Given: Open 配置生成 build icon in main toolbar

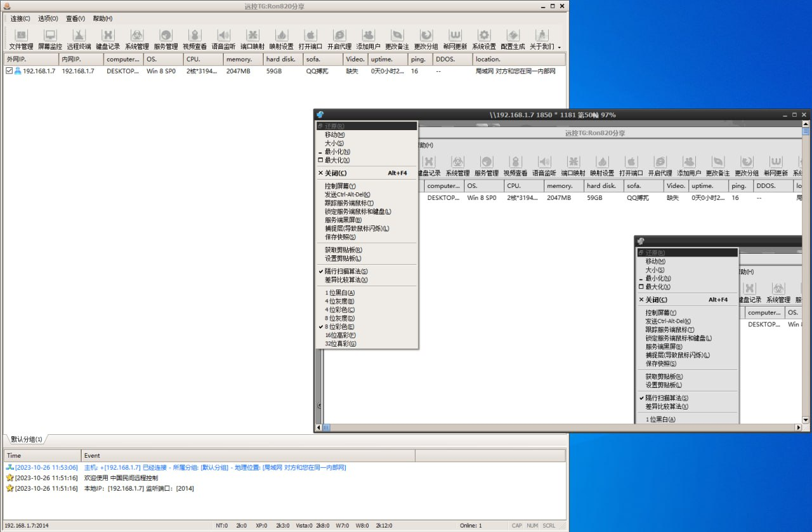Looking at the screenshot, I should click(x=513, y=39).
